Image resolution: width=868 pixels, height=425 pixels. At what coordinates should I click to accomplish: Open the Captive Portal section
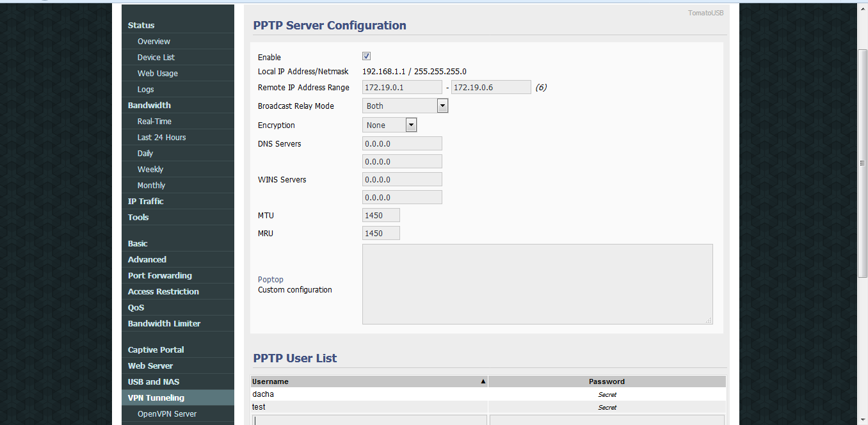pos(178,349)
